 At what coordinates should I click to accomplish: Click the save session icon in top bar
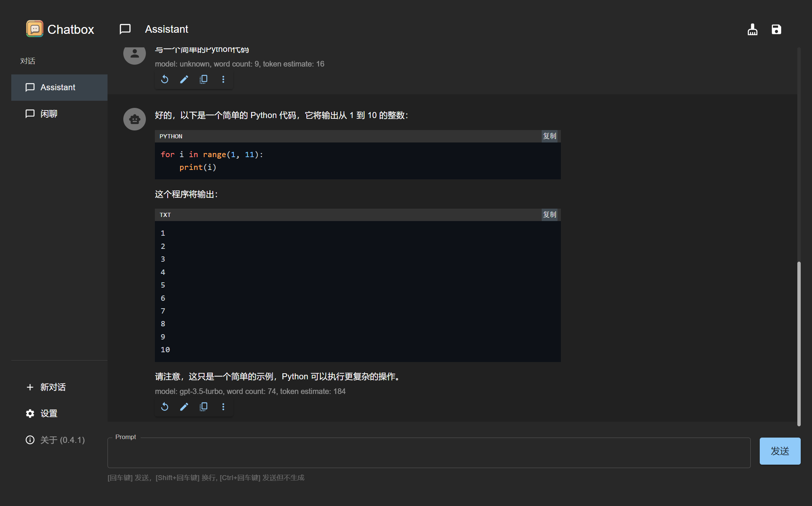776,29
